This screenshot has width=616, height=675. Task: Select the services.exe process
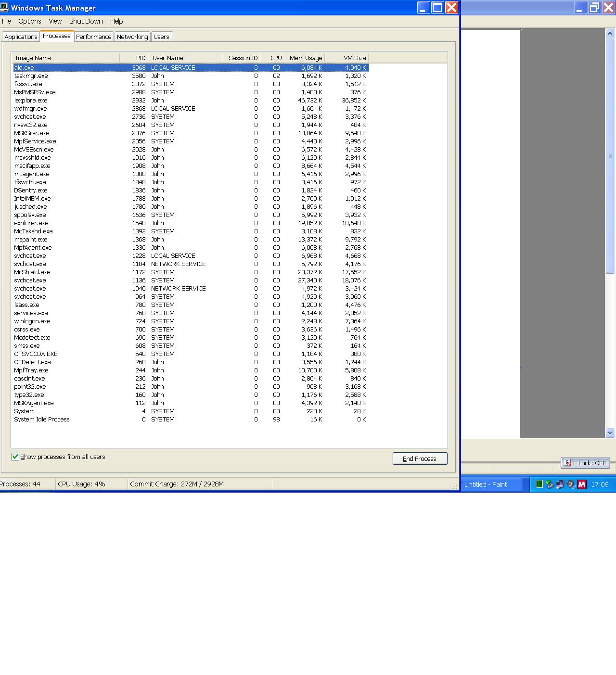point(191,313)
